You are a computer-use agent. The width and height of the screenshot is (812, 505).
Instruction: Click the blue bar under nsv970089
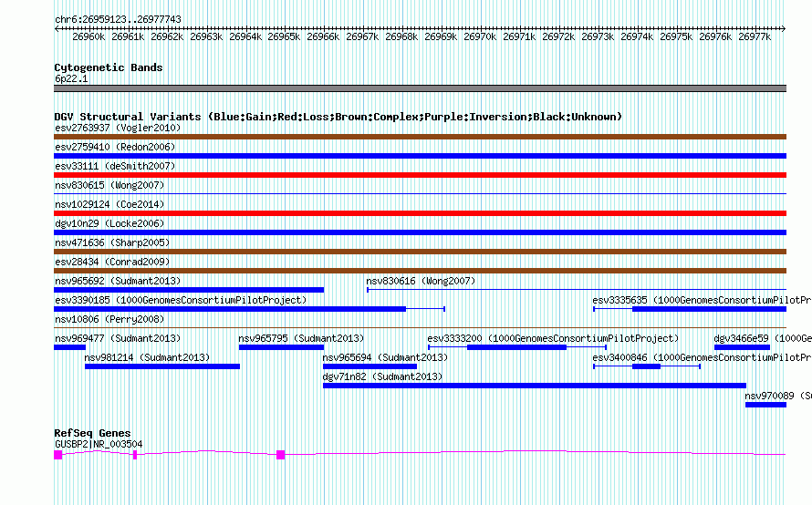(765, 405)
